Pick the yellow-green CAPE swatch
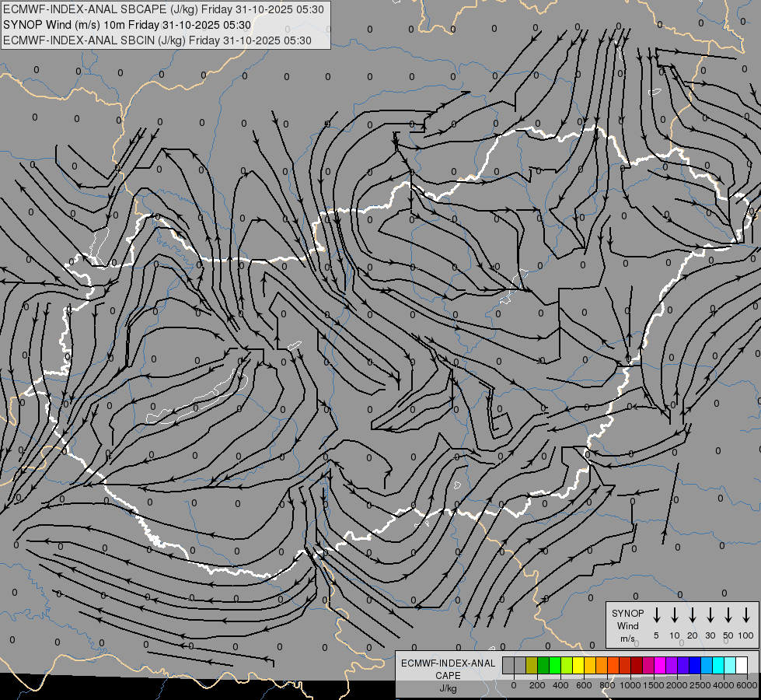 (x=567, y=665)
